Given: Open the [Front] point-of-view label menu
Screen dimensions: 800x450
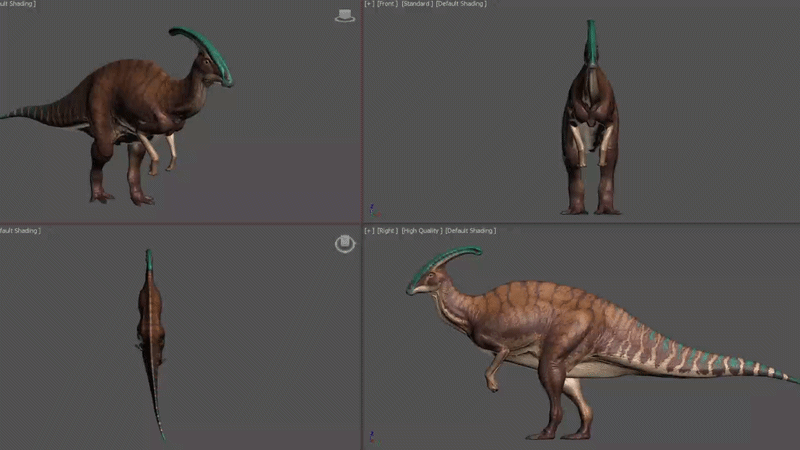Looking at the screenshot, I should (387, 4).
